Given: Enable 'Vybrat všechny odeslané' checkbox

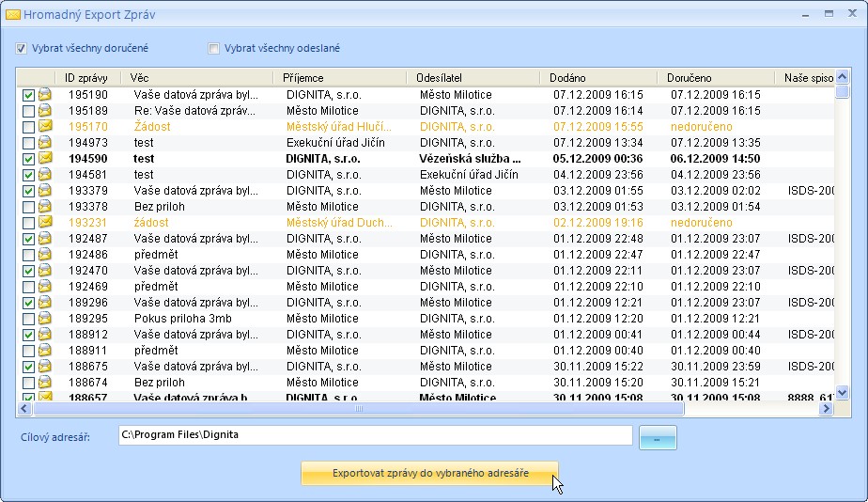Looking at the screenshot, I should pyautogui.click(x=214, y=48).
